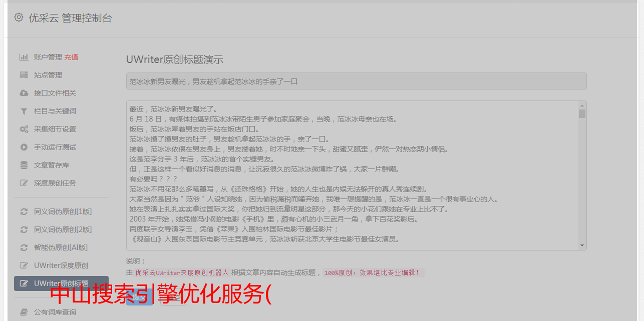Click the edit icon beside 深度原创任务
This screenshot has width=644, height=321.
pyautogui.click(x=24, y=183)
